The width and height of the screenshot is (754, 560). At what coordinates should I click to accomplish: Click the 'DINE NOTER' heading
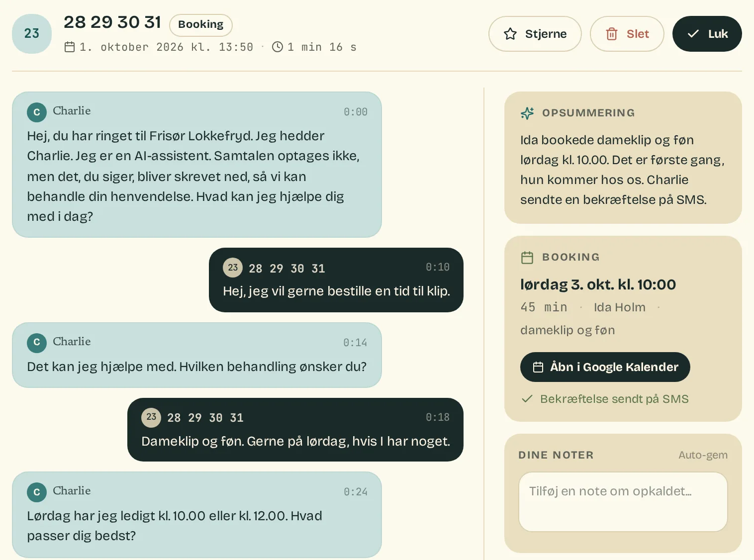point(556,455)
